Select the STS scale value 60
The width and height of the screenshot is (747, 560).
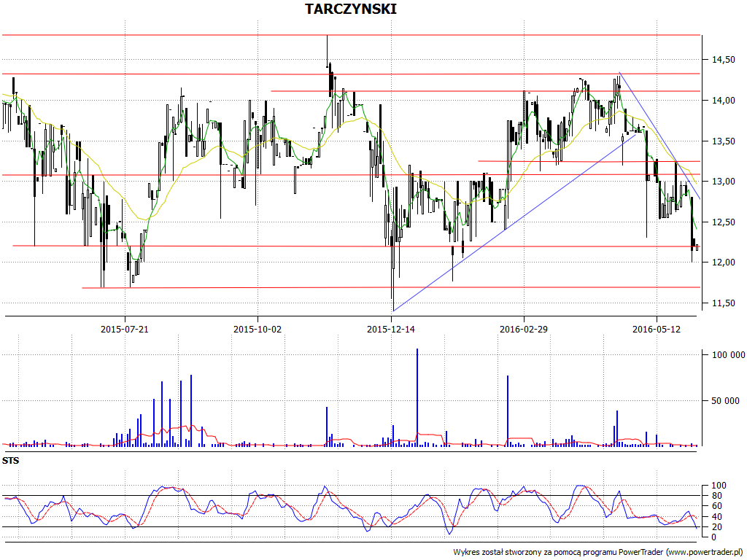tap(716, 506)
